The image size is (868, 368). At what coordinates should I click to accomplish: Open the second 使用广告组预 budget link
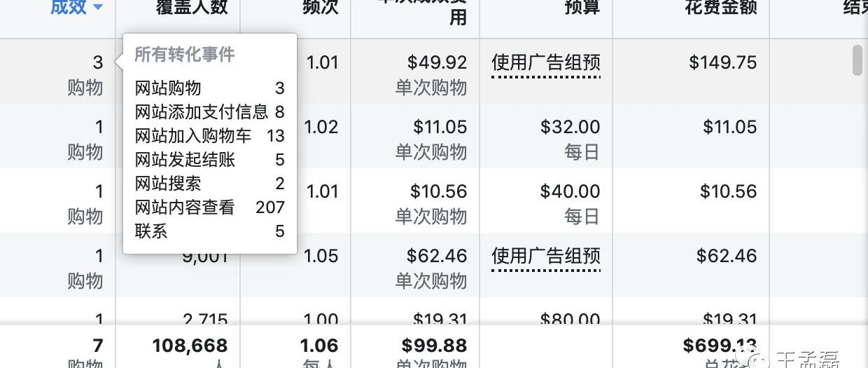pyautogui.click(x=546, y=257)
